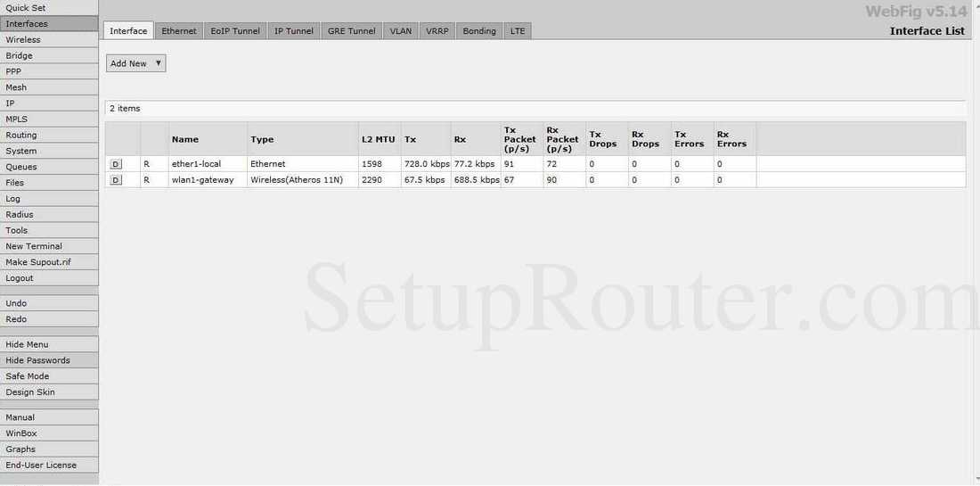
Task: Open the Wireless menu
Action: tap(49, 39)
